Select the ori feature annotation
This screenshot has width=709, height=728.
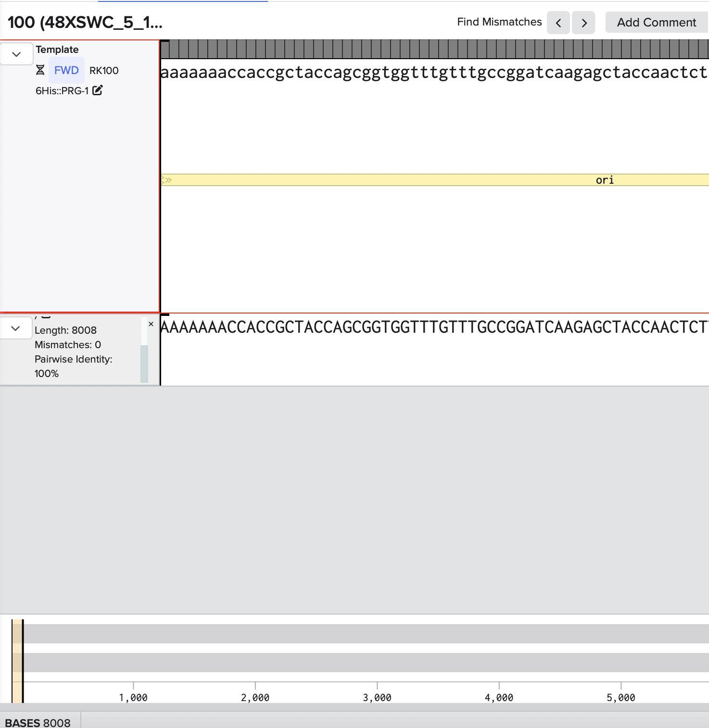tap(604, 180)
